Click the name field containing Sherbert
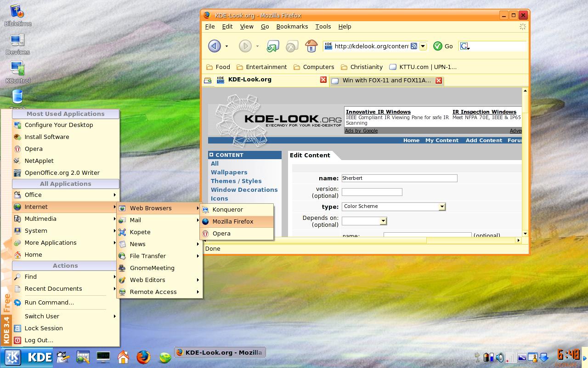Viewport: 588px width, 368px height. click(399, 178)
